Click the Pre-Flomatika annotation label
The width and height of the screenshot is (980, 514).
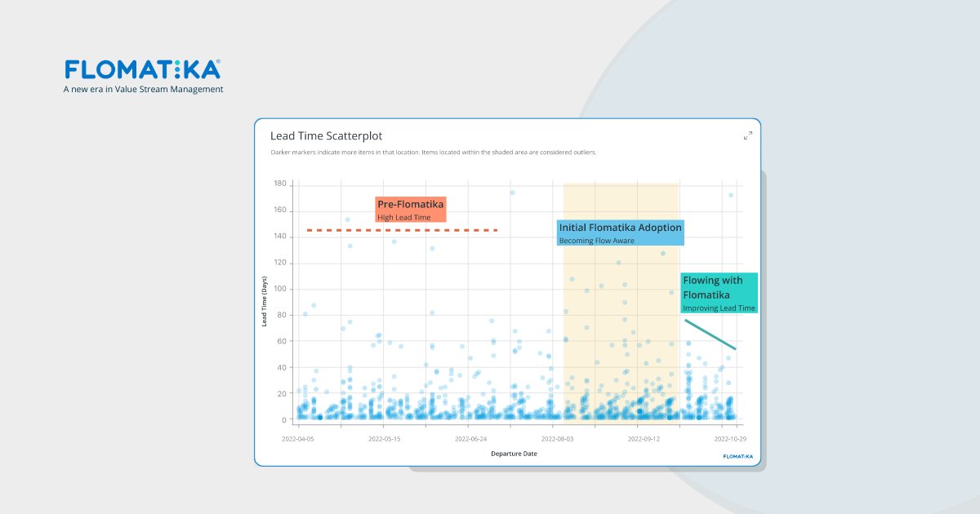point(411,209)
